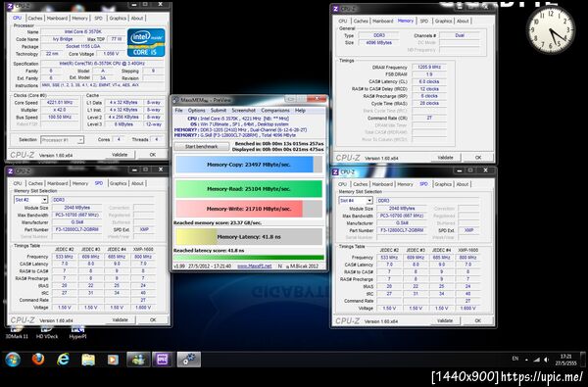Click Manufacturer G.Skill in Slot #4 window
Viewport: 588px width, 387px height.
point(402,223)
